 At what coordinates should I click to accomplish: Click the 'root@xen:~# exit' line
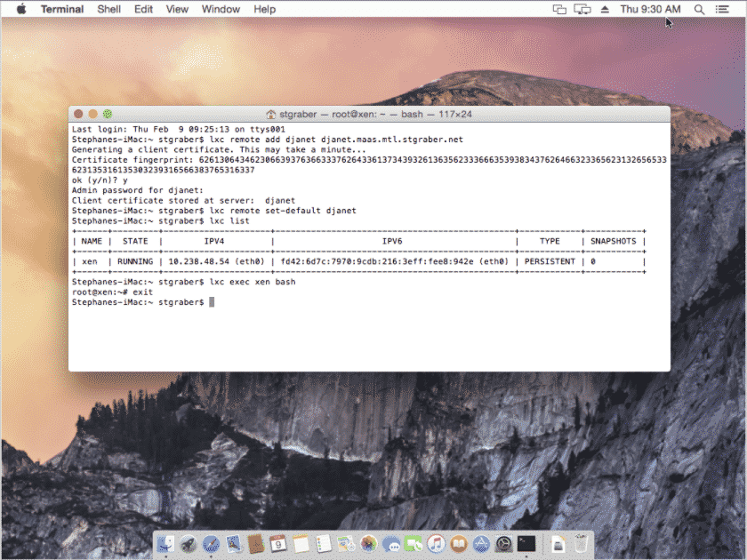click(112, 292)
